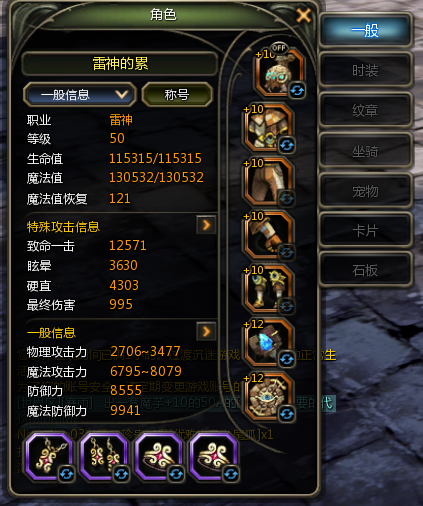Image resolution: width=423 pixels, height=506 pixels.
Task: Select the +10 gloves equipment slot
Action: (269, 235)
